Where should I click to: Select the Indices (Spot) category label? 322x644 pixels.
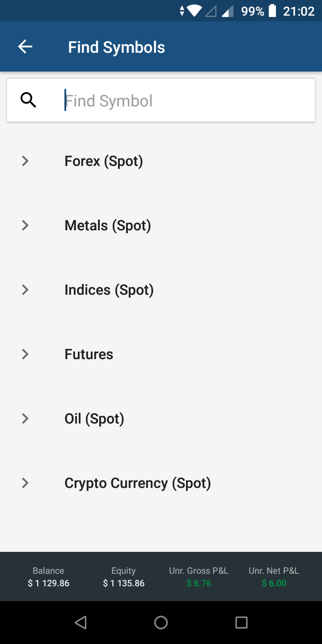point(109,290)
